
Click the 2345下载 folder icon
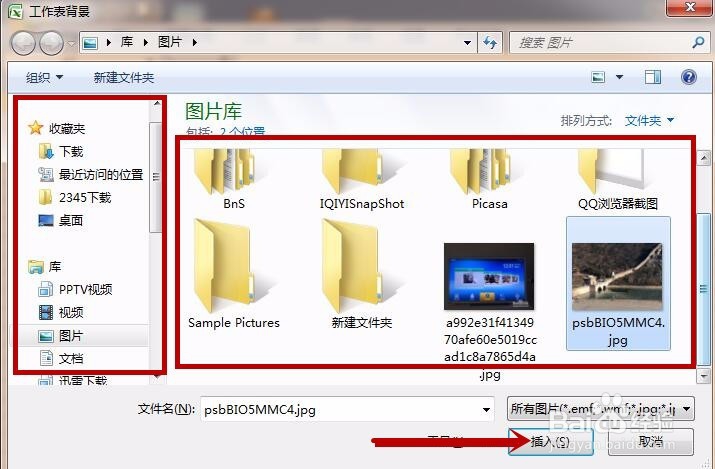coord(46,197)
